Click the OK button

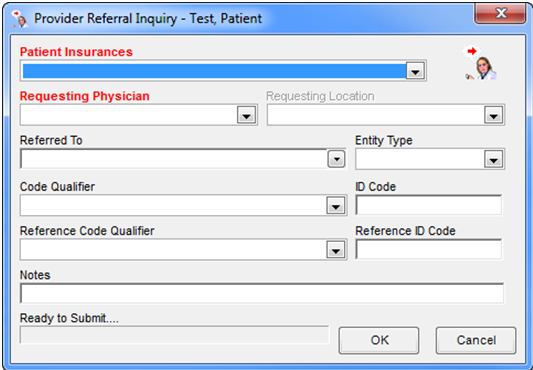[379, 340]
